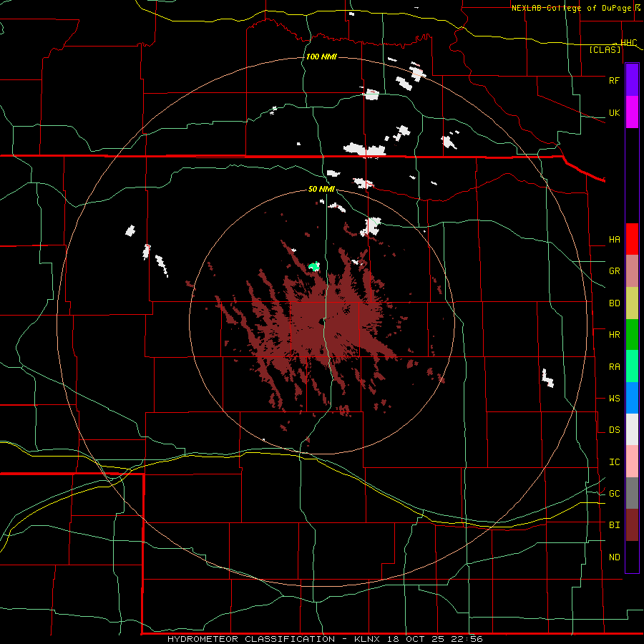
Task: Click the 'HA' legend label
Action: (x=614, y=240)
